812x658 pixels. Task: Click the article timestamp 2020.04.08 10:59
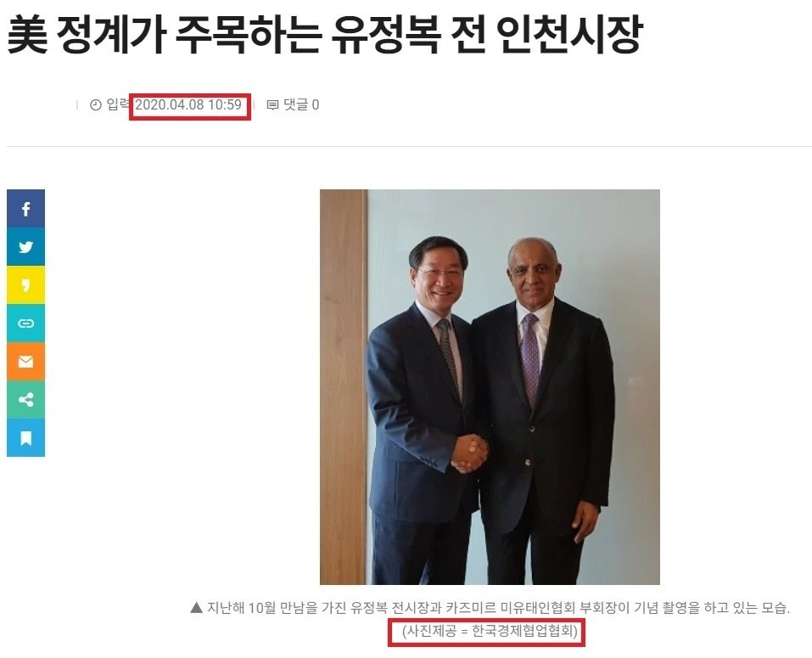click(188, 104)
